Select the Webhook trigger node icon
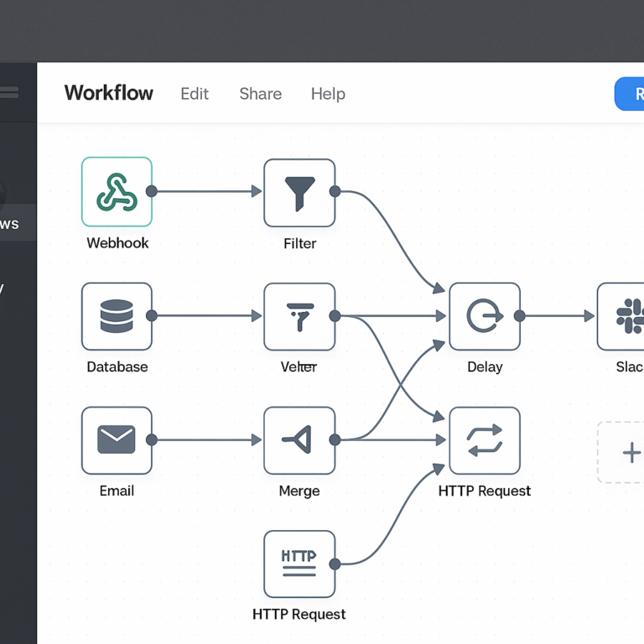This screenshot has width=644, height=644. pyautogui.click(x=117, y=192)
